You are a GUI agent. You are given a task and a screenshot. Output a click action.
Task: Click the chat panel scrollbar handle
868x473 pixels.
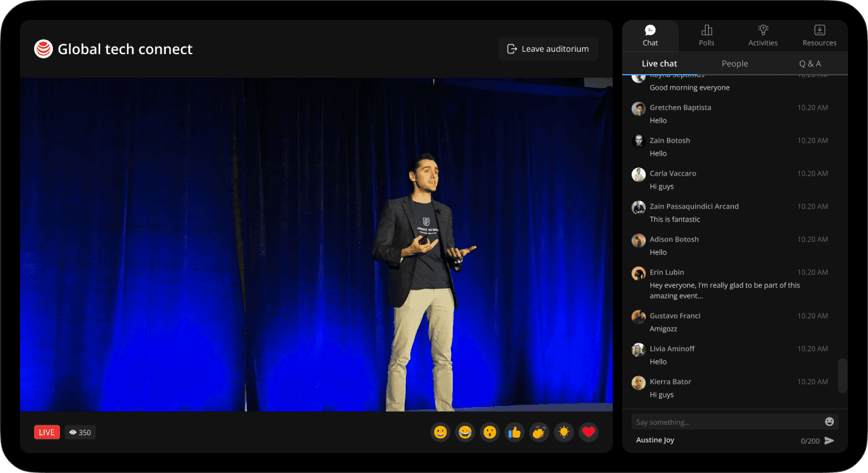[x=843, y=375]
